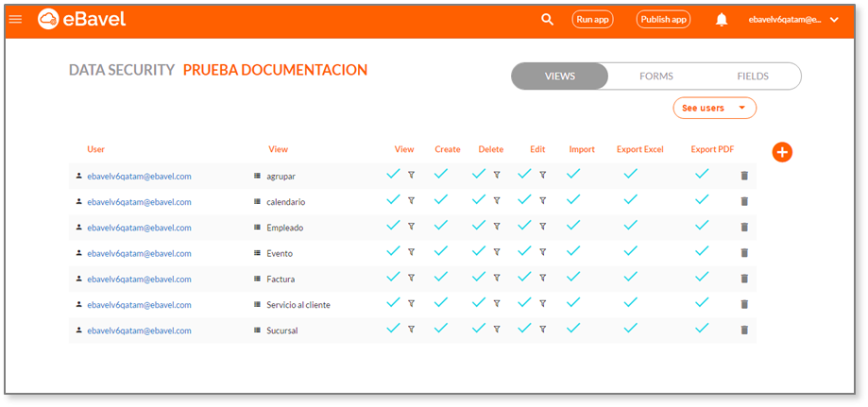Toggle Edit permission for Evento

[525, 251]
